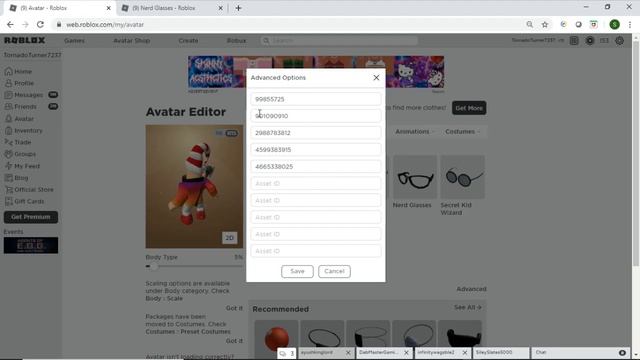Bookmark this page with the star icon
640x360 pixels.
point(545,24)
